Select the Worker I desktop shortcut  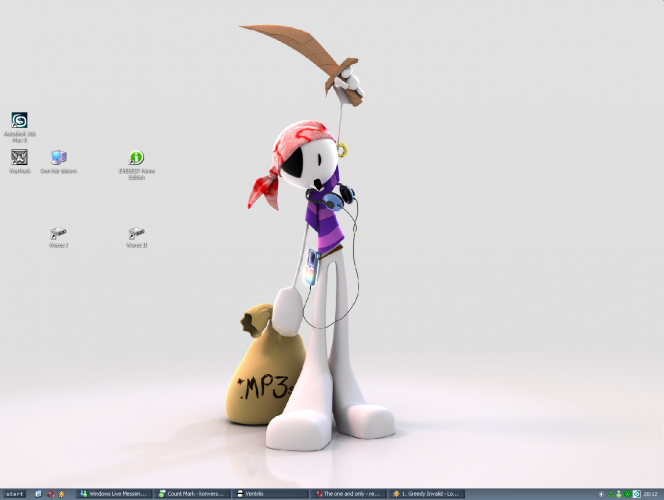click(x=58, y=233)
